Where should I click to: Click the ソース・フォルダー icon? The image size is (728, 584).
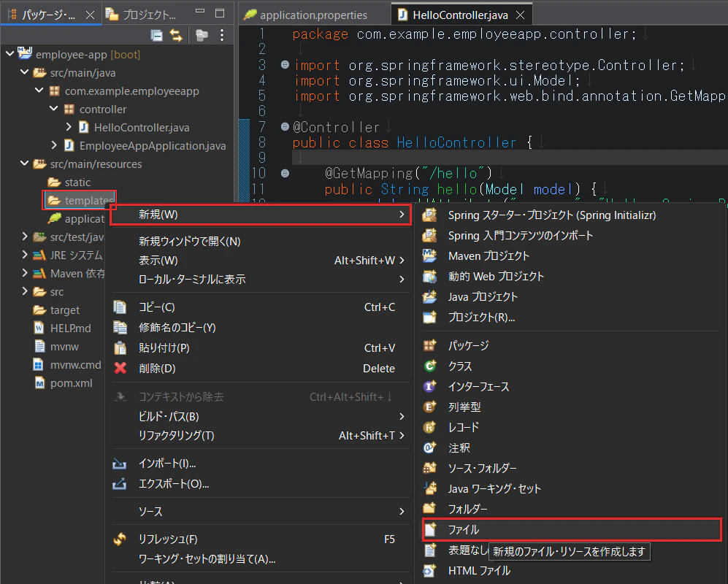click(x=430, y=468)
